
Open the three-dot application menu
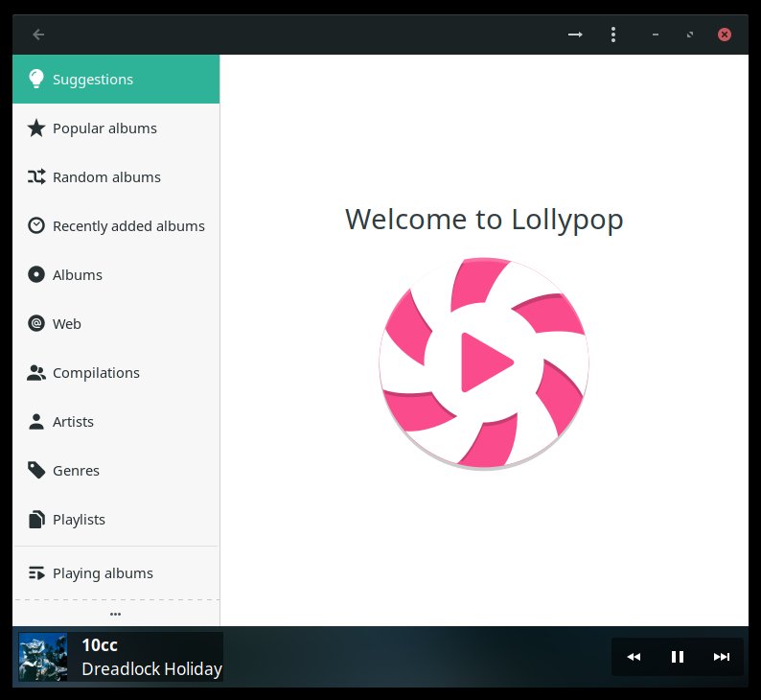click(x=613, y=35)
